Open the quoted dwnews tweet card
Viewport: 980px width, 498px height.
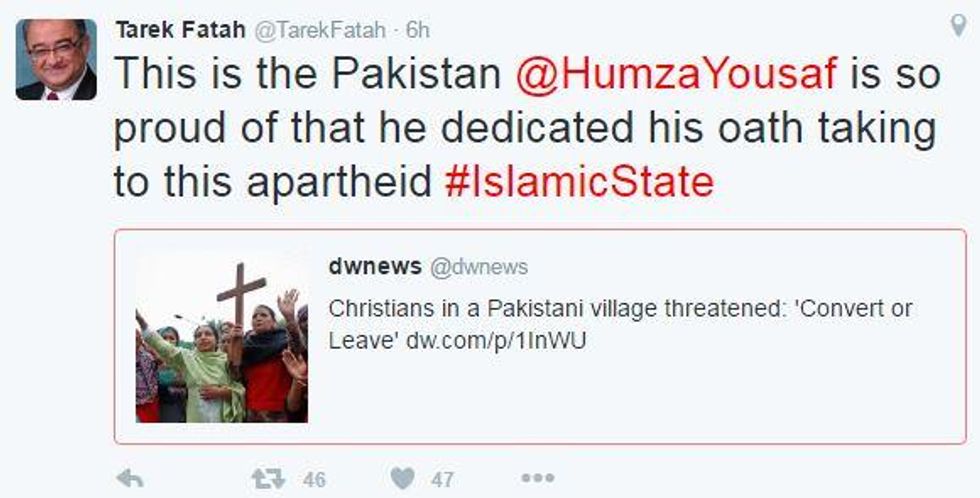pos(540,337)
